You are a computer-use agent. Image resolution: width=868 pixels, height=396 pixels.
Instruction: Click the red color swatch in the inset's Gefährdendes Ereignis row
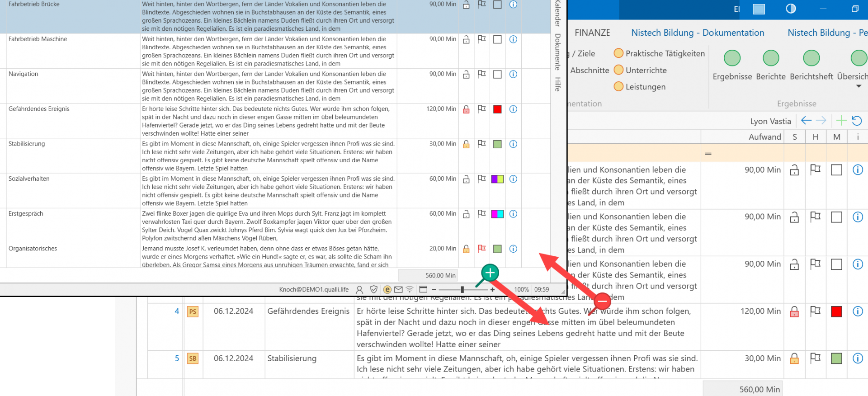497,109
